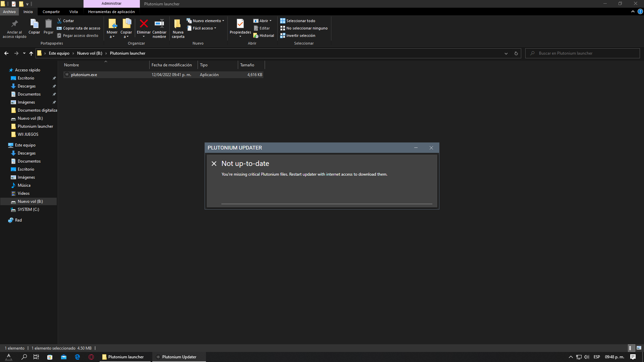Click Seleccionar todo
This screenshot has width=644, height=362.
click(298, 21)
